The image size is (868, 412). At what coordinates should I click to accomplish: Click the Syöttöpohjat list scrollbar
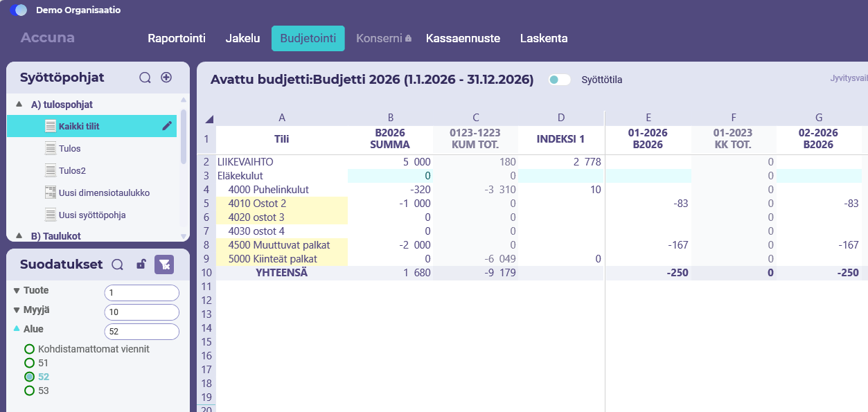(184, 136)
